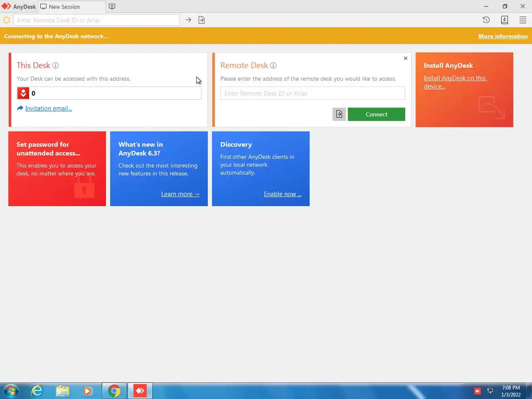
Task: Click the network tray icon
Action: click(490, 391)
